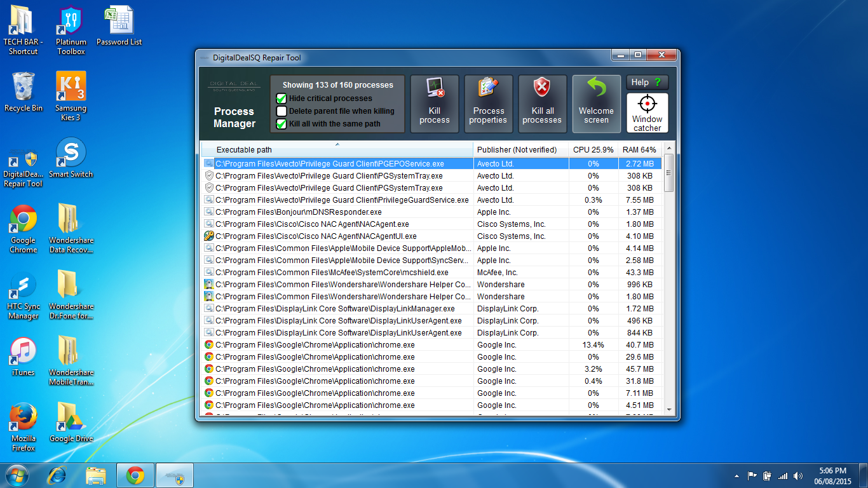Select the mDNSResponder.exe row
This screenshot has height=488, width=868.
pyautogui.click(x=432, y=212)
